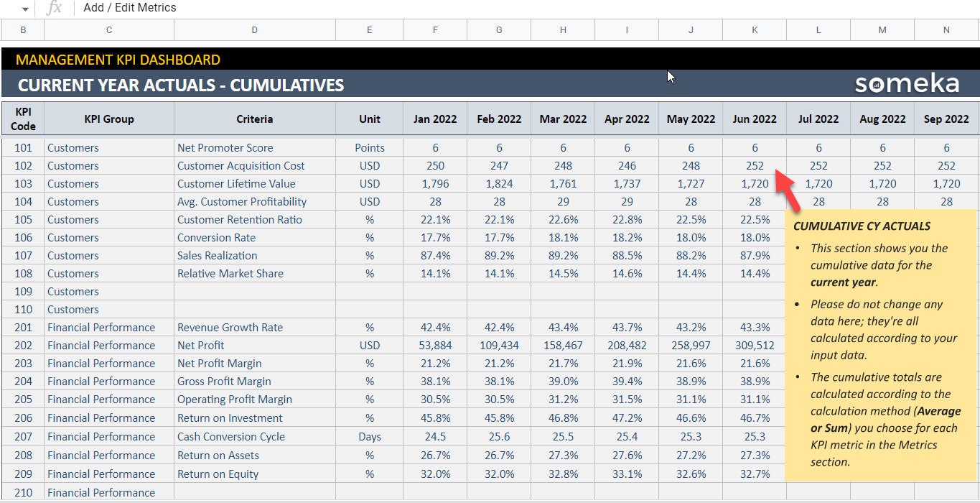The width and height of the screenshot is (980, 503).
Task: Select column L header
Action: point(818,30)
